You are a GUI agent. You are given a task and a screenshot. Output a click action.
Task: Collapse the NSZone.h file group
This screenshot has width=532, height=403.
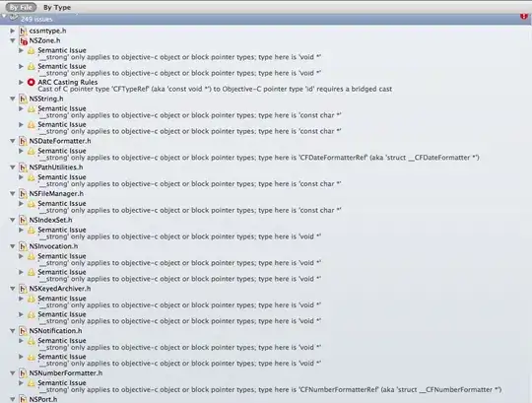pyautogui.click(x=13, y=40)
